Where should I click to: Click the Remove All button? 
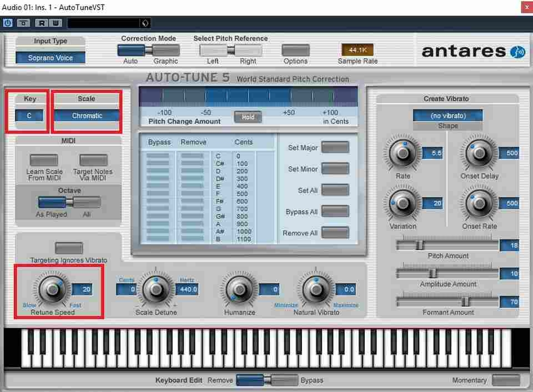click(335, 233)
